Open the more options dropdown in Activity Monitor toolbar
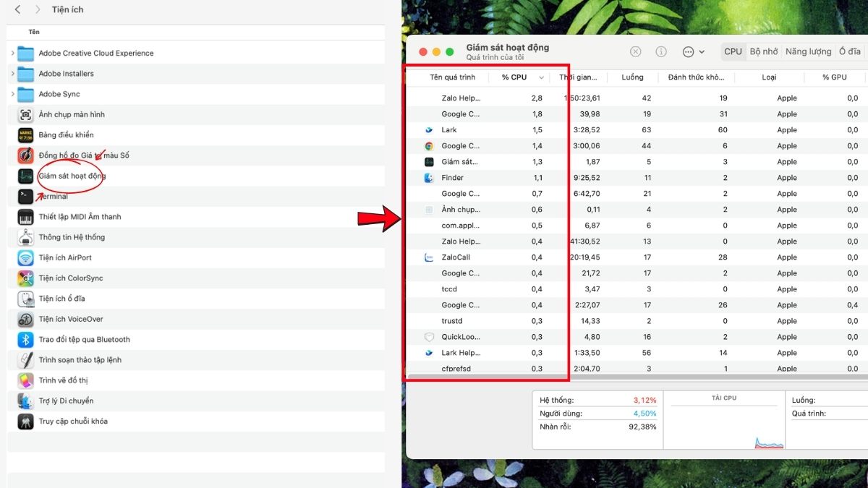The width and height of the screenshot is (868, 488). (x=693, y=52)
